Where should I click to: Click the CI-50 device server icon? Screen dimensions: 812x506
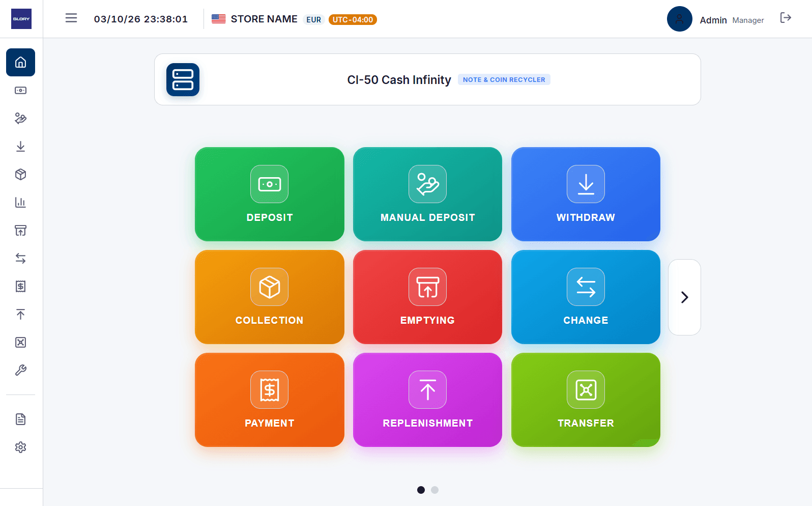point(183,79)
